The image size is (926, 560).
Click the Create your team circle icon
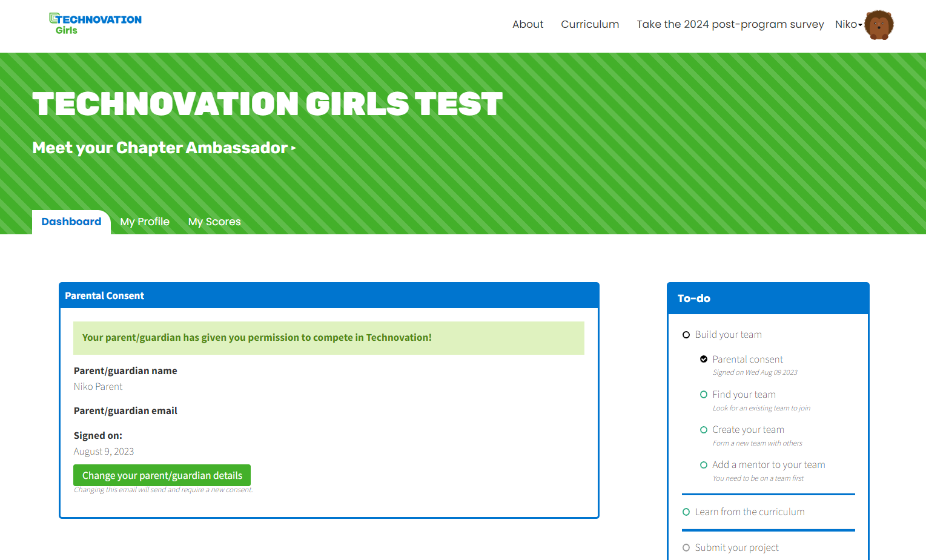[704, 430]
